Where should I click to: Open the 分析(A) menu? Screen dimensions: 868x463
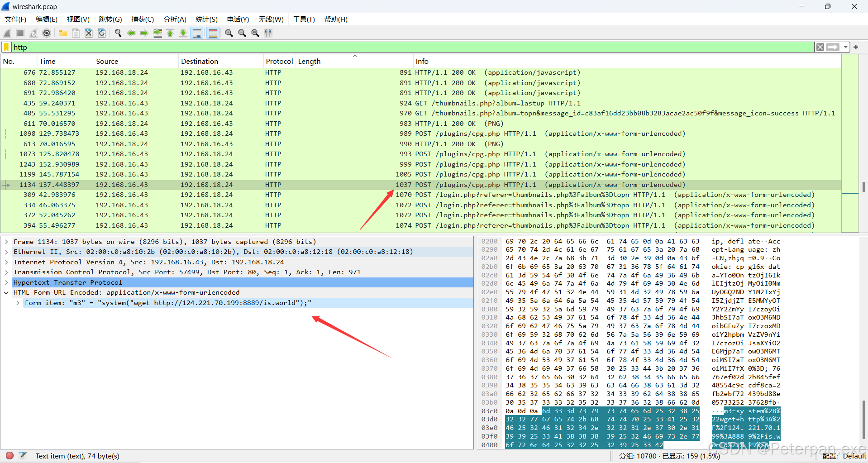click(175, 19)
